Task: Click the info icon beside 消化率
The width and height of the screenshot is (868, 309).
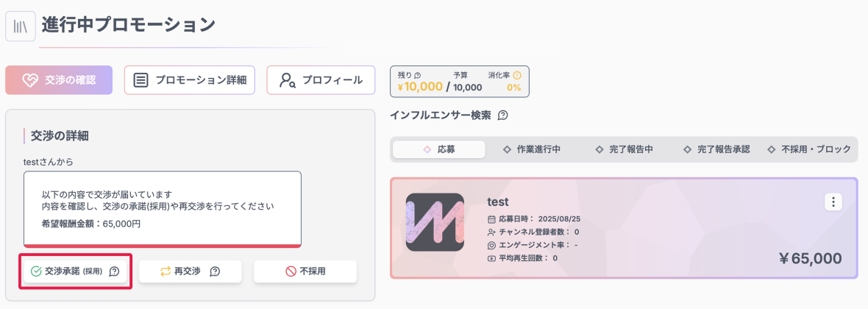Action: [516, 75]
